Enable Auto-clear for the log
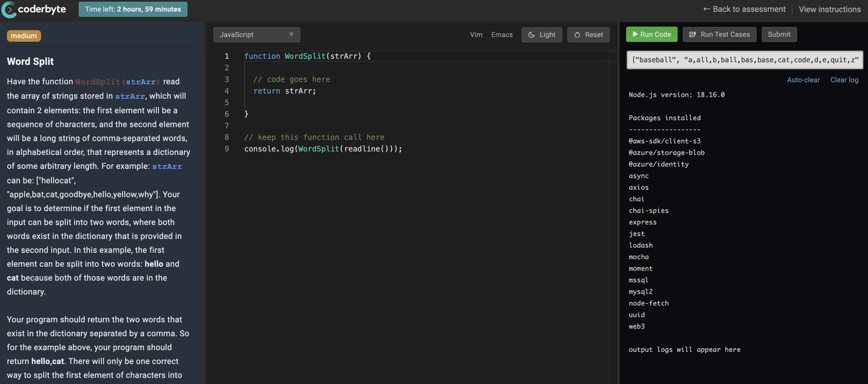 pos(803,80)
